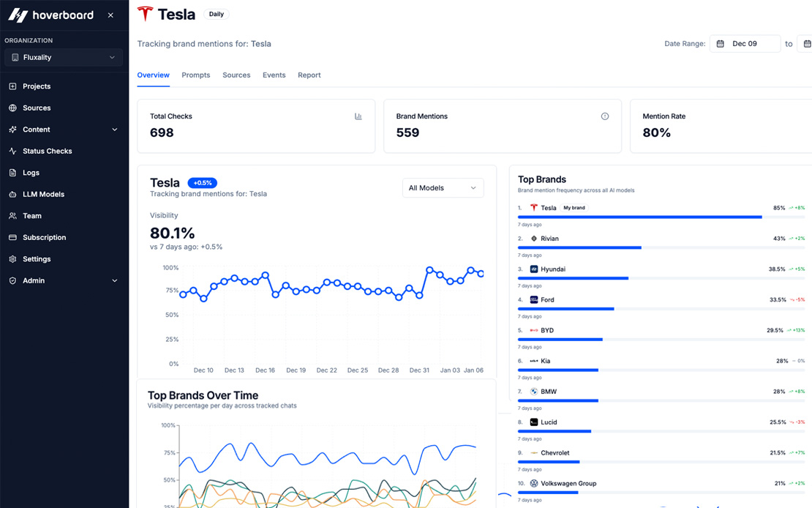
Task: Click the Daily frequency badge
Action: (217, 14)
